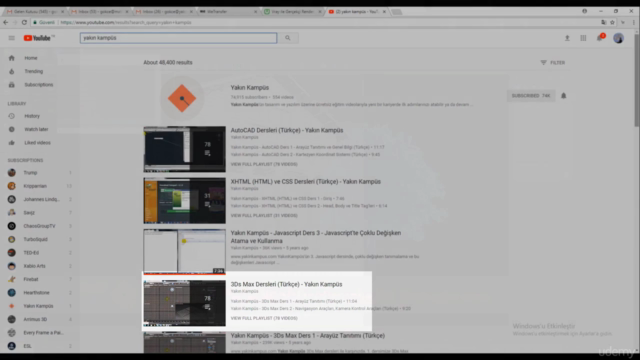The image size is (640, 360).
Task: Click the XHTML ve CSS Dersleri thumbnail
Action: click(x=184, y=200)
